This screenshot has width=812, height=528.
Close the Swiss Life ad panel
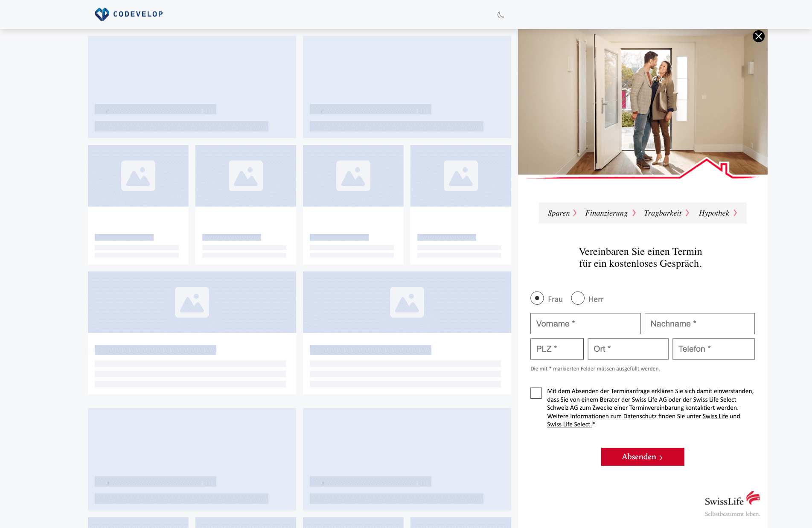(x=758, y=36)
